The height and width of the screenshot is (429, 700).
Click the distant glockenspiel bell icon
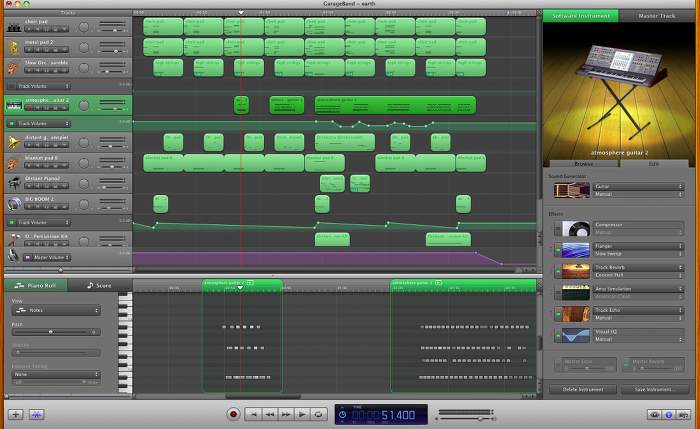pos(14,142)
